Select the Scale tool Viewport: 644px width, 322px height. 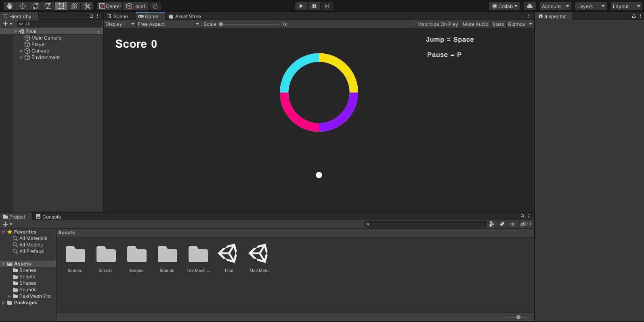click(48, 6)
